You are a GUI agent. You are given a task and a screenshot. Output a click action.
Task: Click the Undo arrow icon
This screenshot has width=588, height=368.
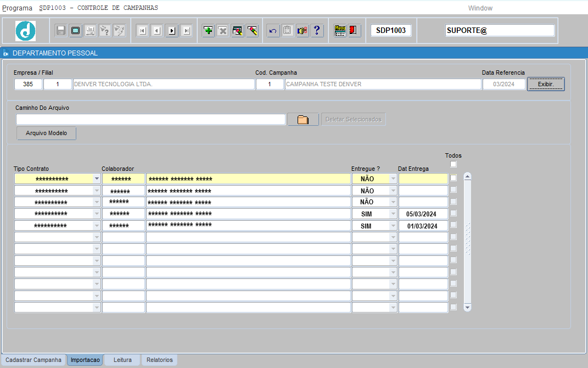(273, 30)
